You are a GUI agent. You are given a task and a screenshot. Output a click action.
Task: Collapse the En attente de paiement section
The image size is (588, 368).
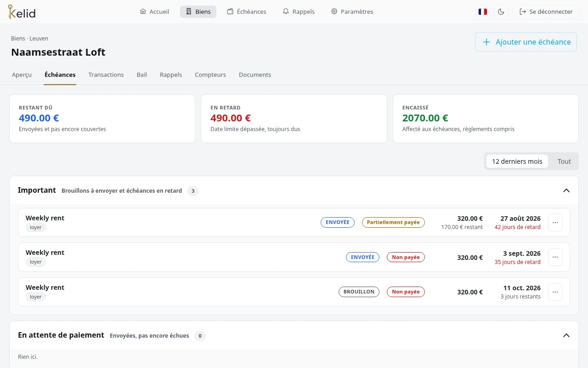[x=566, y=335]
